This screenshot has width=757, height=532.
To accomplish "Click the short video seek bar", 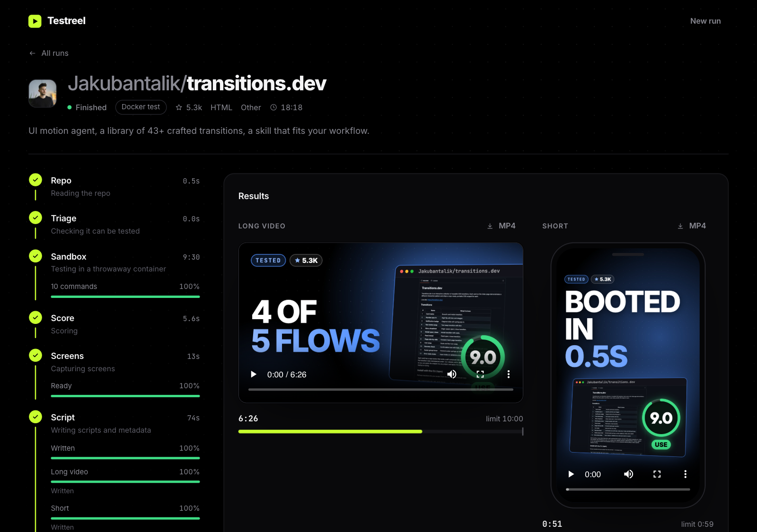I will tap(628, 489).
